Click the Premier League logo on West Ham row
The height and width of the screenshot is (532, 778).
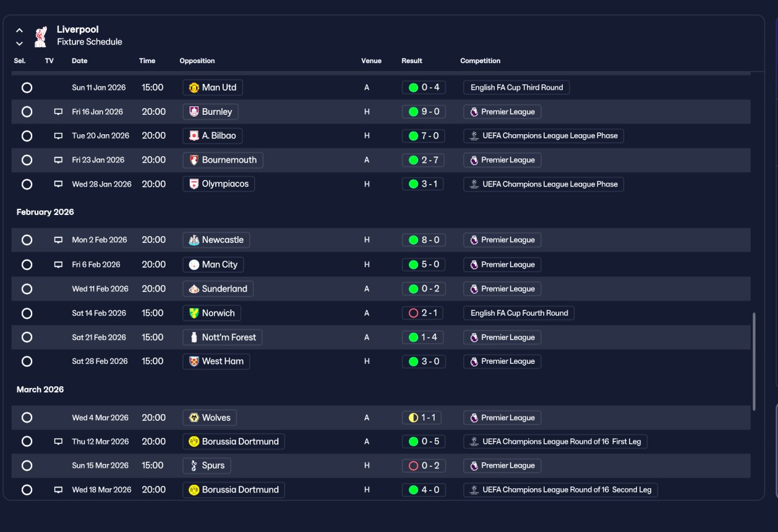(474, 361)
